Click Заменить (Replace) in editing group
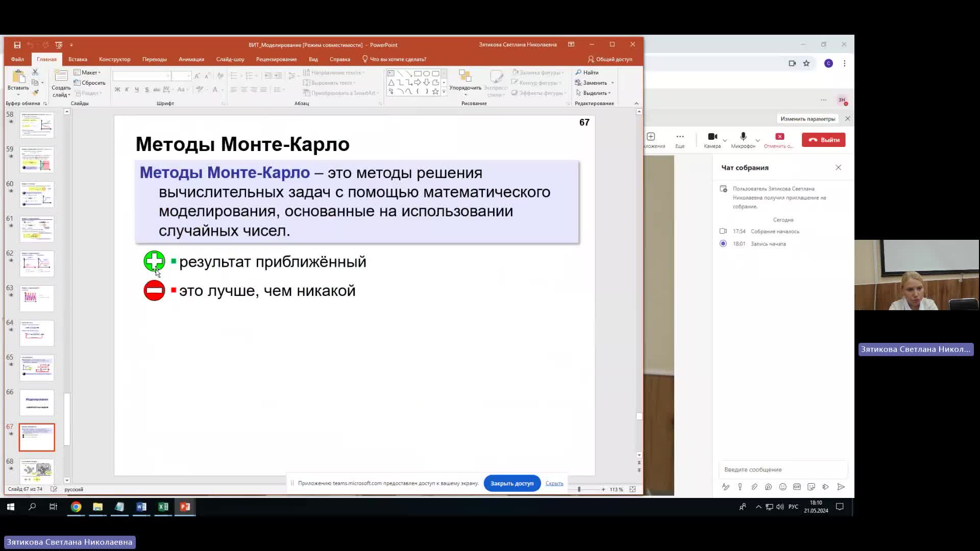This screenshot has height=551, width=980. (x=591, y=83)
